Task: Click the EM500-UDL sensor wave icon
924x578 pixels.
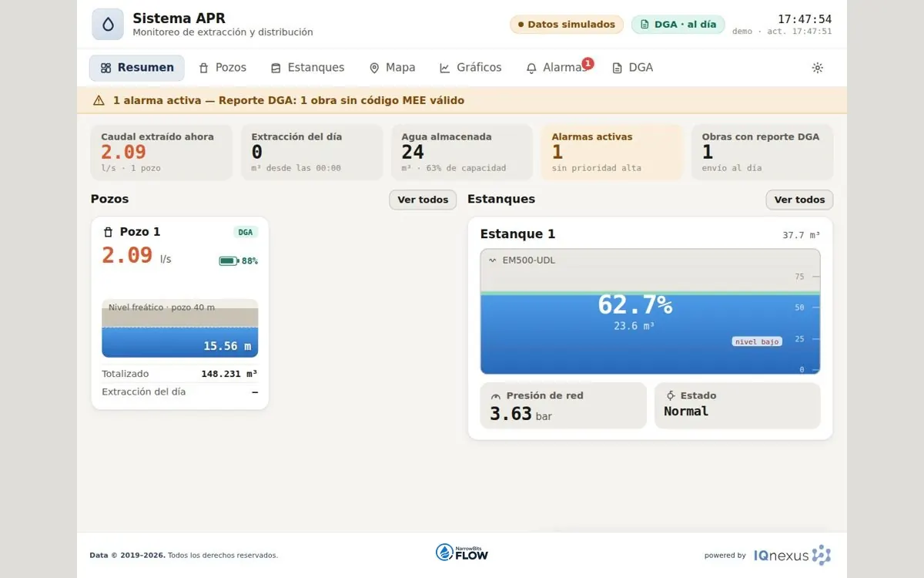Action: pyautogui.click(x=493, y=260)
